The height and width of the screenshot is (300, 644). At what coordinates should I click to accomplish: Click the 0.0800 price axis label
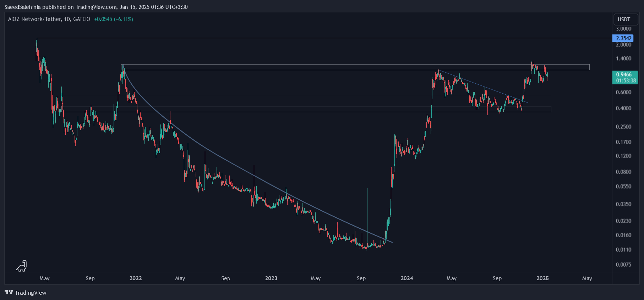tap(623, 172)
